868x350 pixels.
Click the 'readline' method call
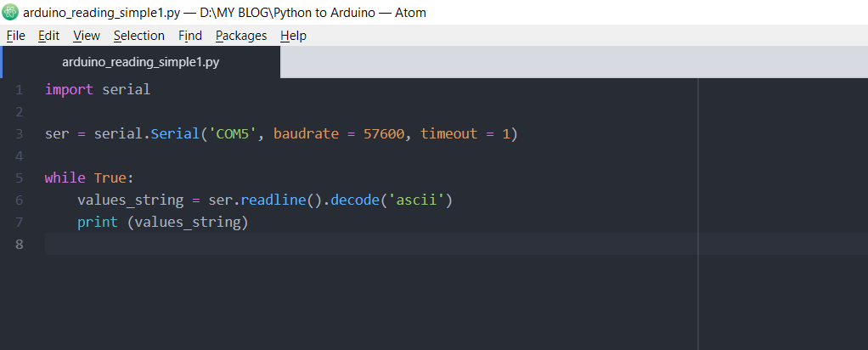(273, 200)
